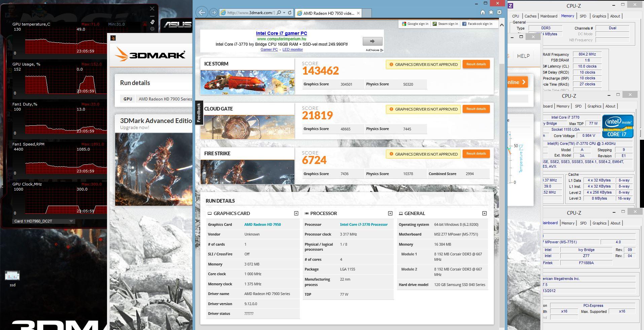644x330 pixels.
Task: Click the empty new tab button
Action: click(x=367, y=13)
